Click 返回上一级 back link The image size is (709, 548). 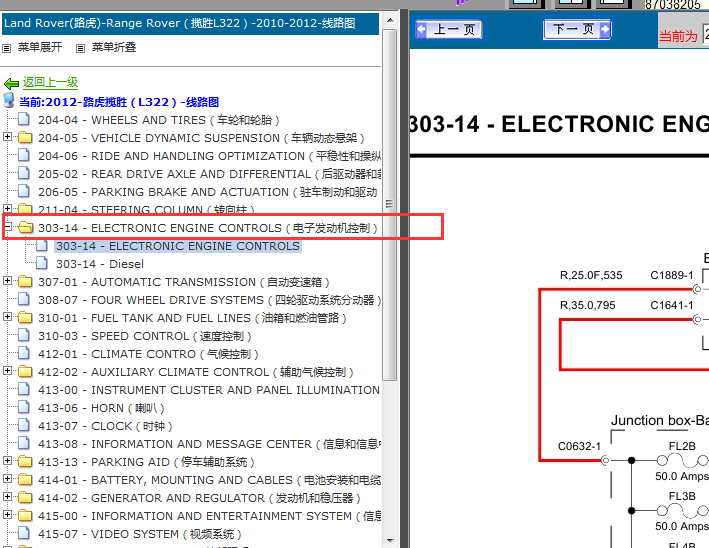50,82
